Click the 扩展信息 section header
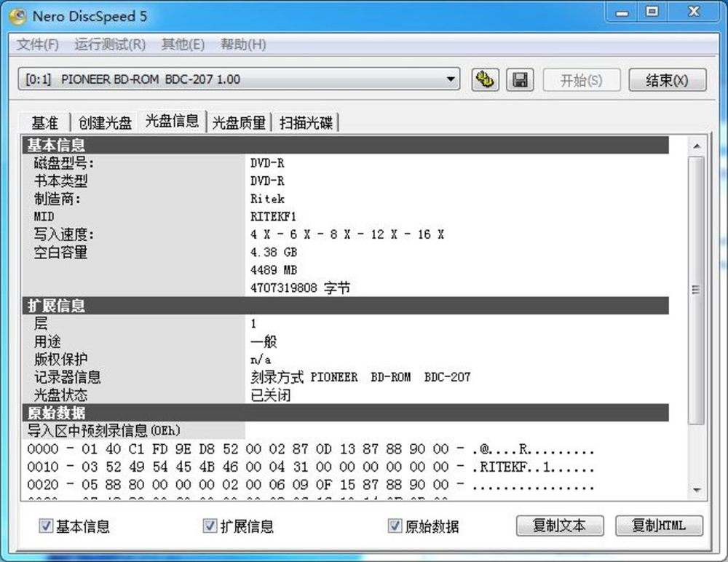Screen dimensions: 728x562 (345, 306)
